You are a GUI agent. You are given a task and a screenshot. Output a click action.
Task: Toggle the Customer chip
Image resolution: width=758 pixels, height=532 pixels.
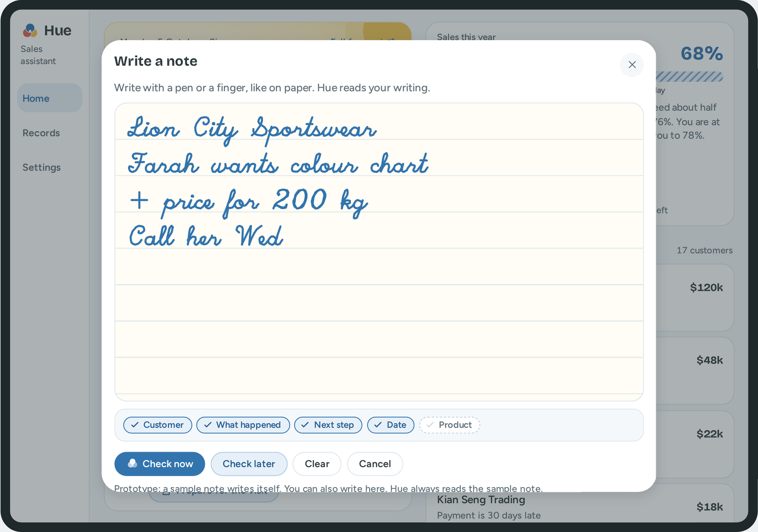click(158, 425)
